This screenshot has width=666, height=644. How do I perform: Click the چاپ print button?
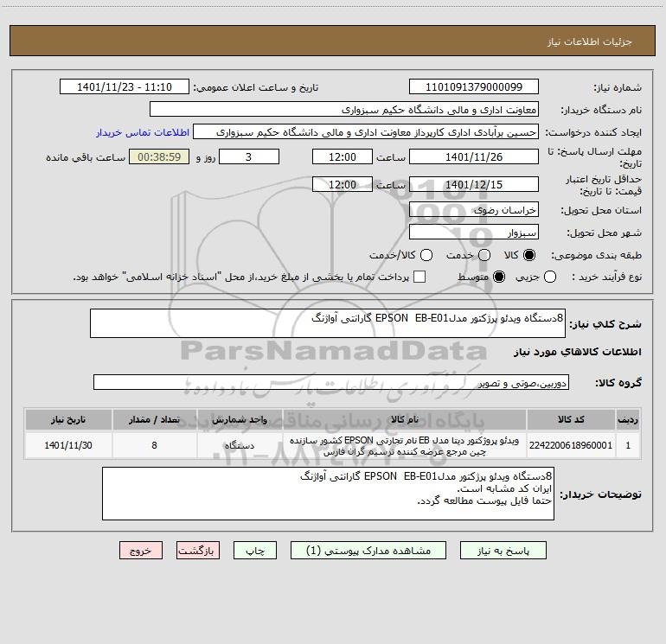[x=255, y=551]
